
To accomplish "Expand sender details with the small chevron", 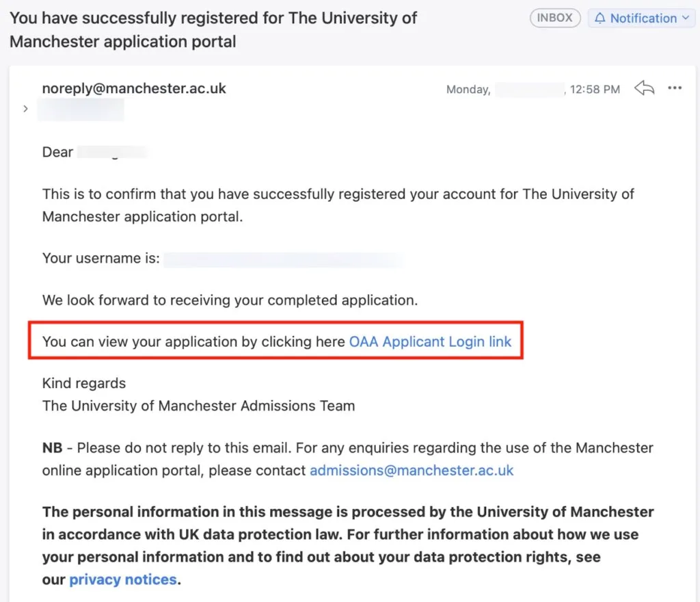I will 25,109.
